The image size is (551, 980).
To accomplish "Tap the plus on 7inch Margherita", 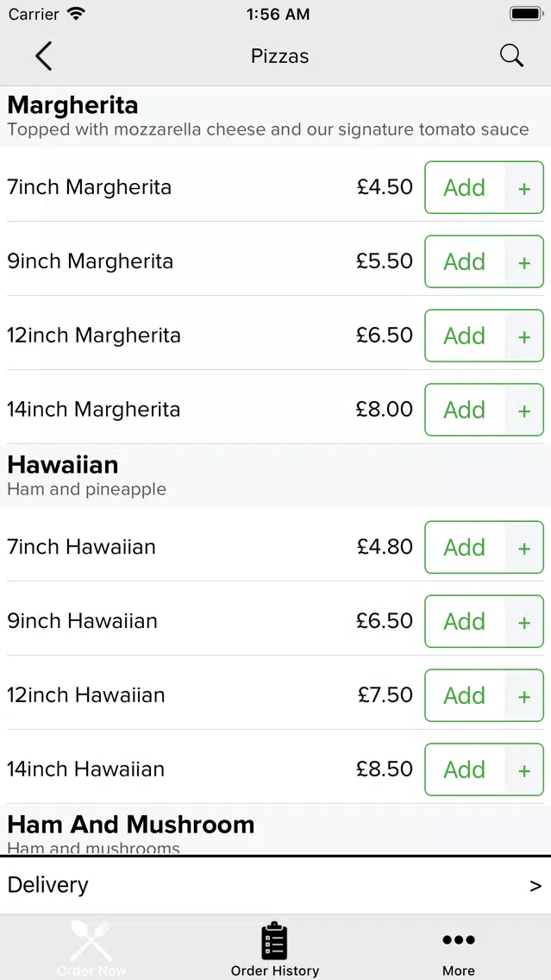I will 524,187.
